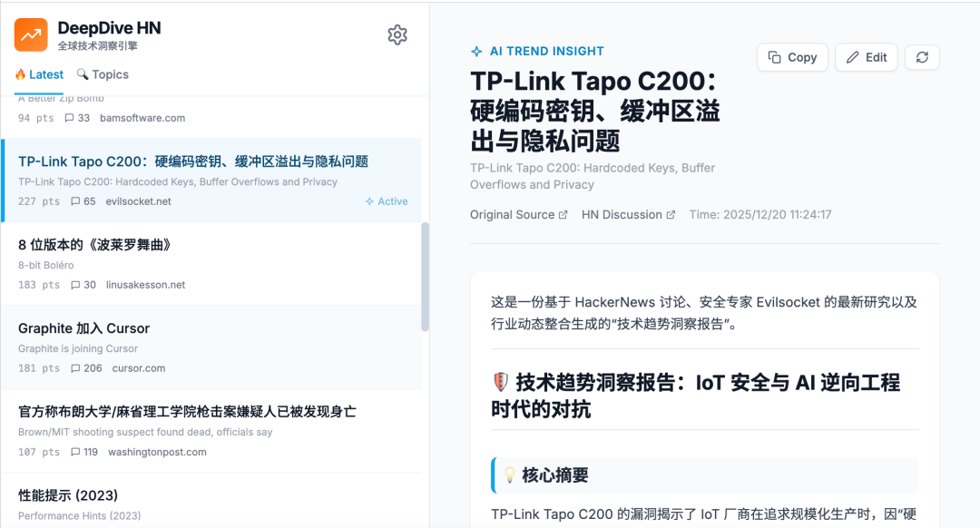Click the 核心摘要 section heading
The width and height of the screenshot is (980, 528).
click(555, 475)
